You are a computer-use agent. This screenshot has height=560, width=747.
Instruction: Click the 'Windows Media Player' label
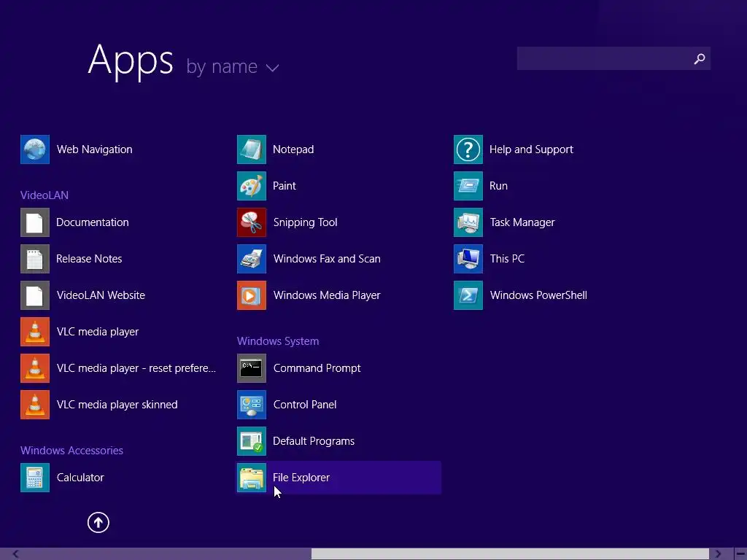pos(327,295)
